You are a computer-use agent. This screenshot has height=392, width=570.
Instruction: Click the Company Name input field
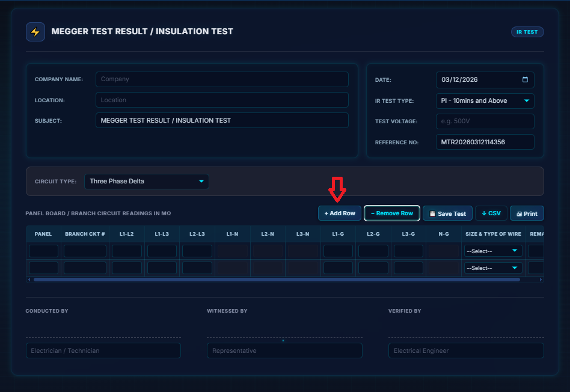point(222,79)
